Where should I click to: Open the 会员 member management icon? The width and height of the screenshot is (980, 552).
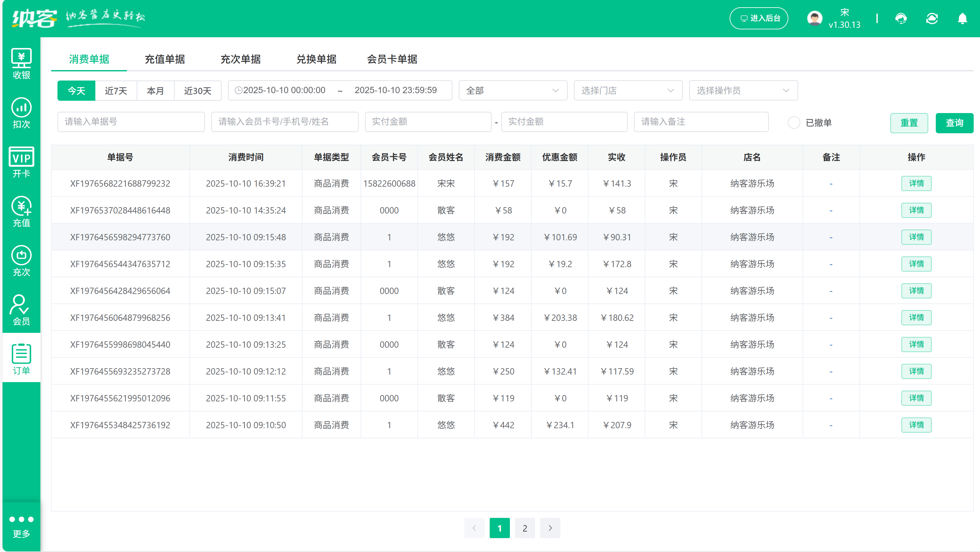point(21,309)
